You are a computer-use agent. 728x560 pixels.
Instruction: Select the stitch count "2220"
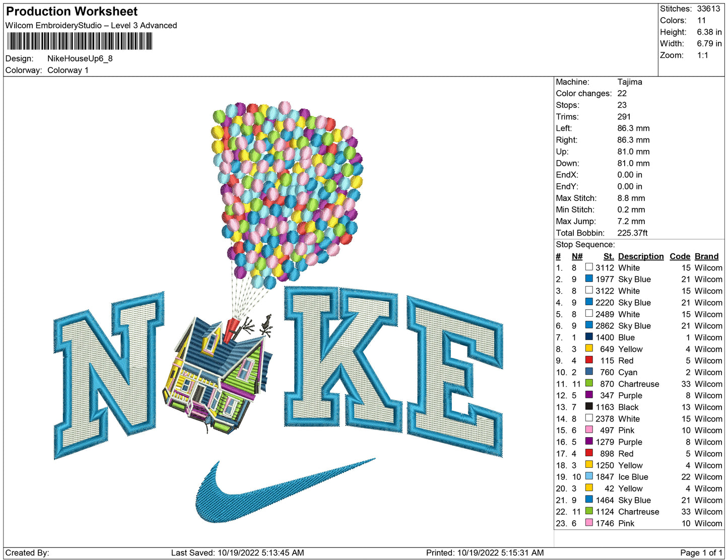(x=605, y=303)
